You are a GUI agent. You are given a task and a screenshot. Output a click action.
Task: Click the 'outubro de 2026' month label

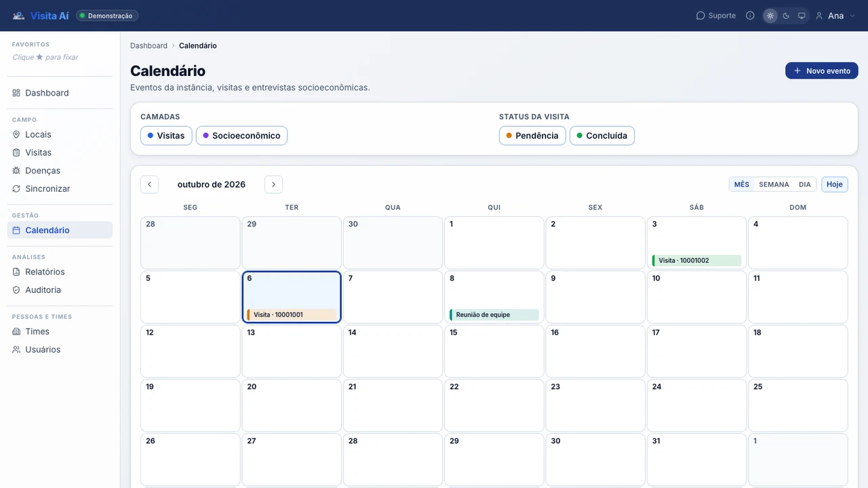point(212,184)
